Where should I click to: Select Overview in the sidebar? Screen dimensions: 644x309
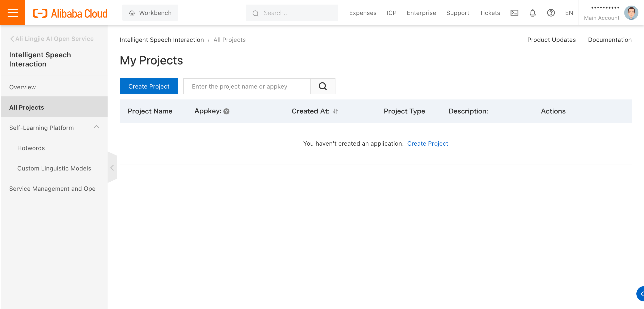click(x=23, y=87)
